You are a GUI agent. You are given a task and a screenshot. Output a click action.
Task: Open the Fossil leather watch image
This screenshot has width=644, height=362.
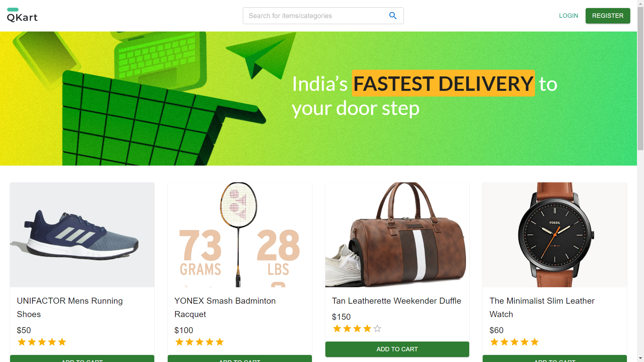pos(555,235)
